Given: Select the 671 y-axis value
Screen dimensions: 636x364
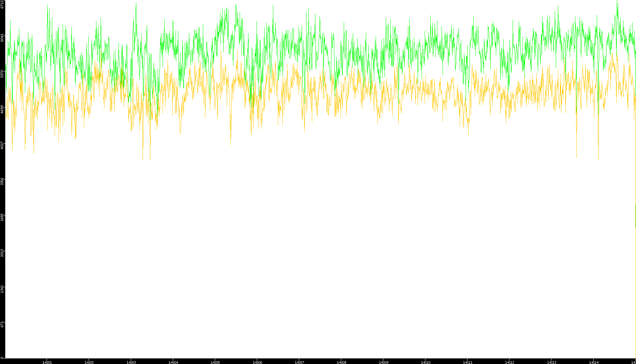Looking at the screenshot, I should coord(2,324).
